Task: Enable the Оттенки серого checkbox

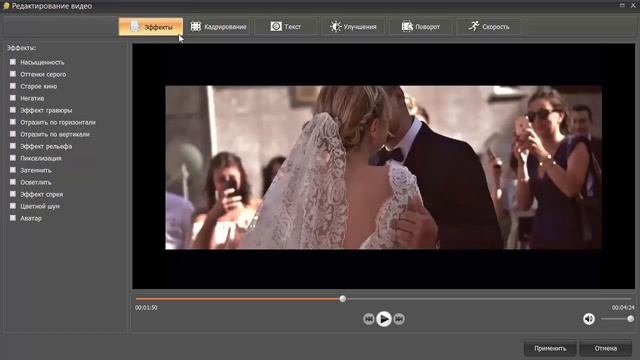Action: coord(13,74)
